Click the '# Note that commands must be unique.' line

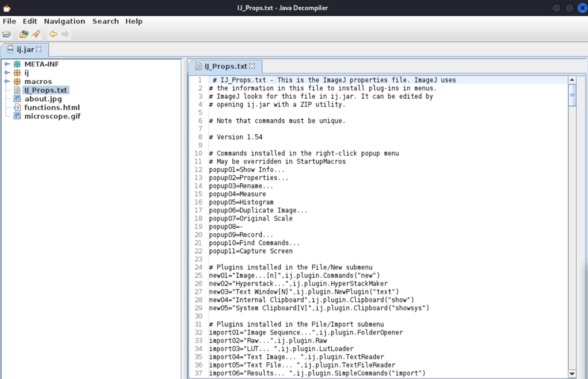pos(277,121)
